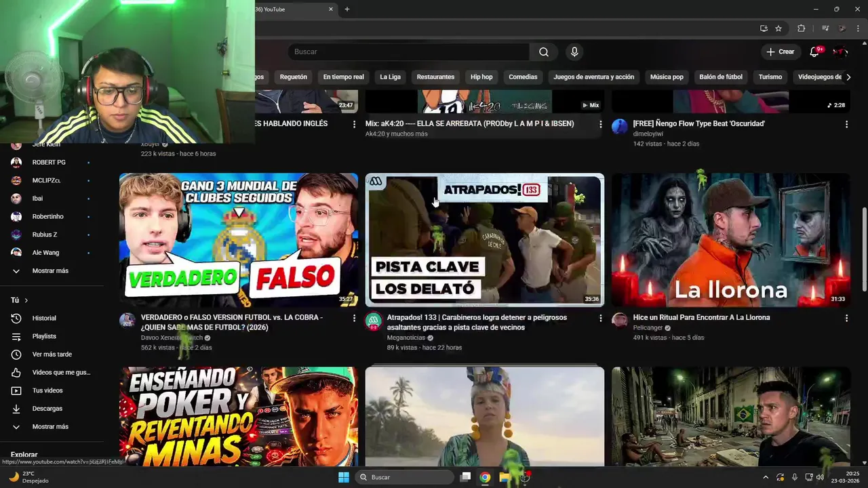The height and width of the screenshot is (488, 868).
Task: Activate voice search microphone icon
Action: pyautogui.click(x=574, y=52)
